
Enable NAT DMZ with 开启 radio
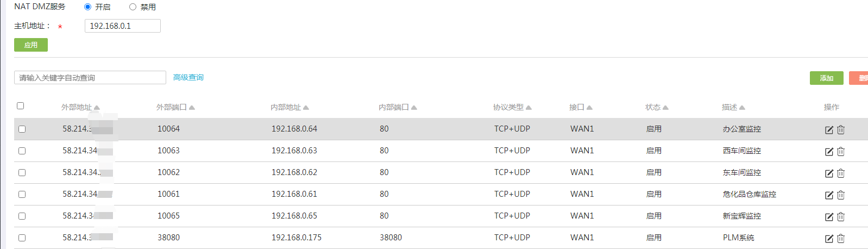(88, 7)
